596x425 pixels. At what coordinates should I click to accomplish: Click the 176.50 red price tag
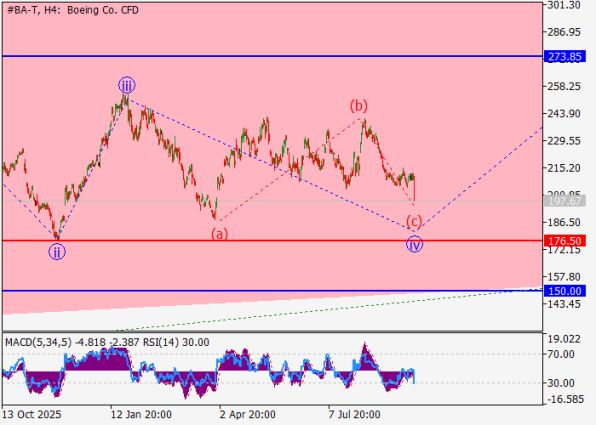point(564,241)
